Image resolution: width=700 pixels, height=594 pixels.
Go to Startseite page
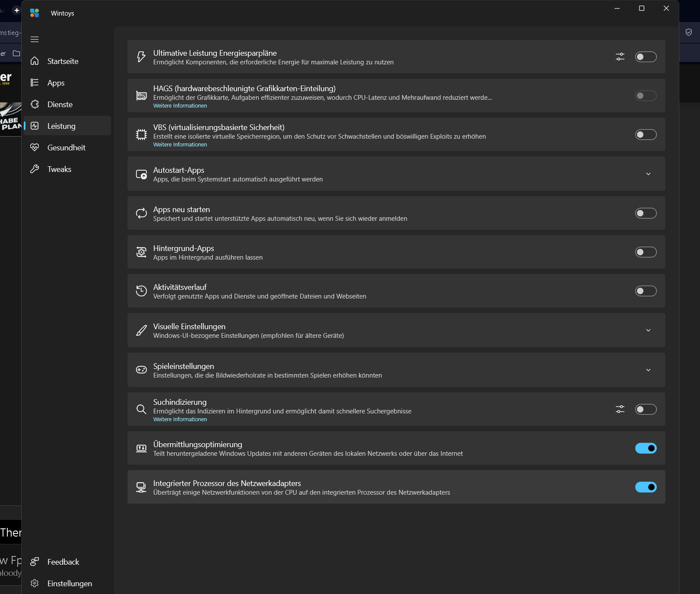tap(67, 61)
